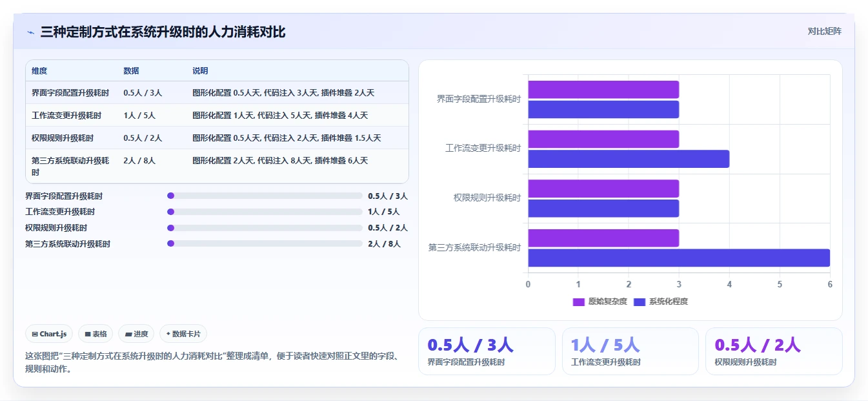This screenshot has height=401, width=868.
Task: Click the title 三种定制方式在系统升级时的人力消耗对比
Action: (x=163, y=32)
